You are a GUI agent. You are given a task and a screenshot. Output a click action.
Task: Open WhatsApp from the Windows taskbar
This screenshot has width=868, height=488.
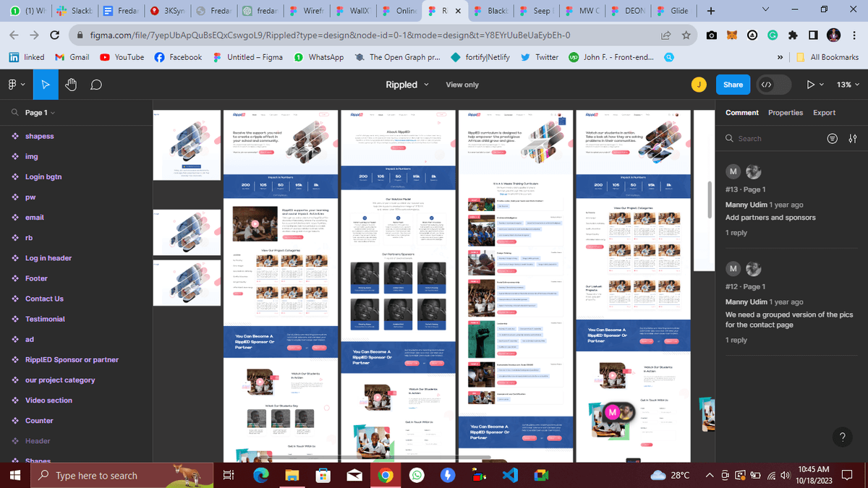(418, 475)
